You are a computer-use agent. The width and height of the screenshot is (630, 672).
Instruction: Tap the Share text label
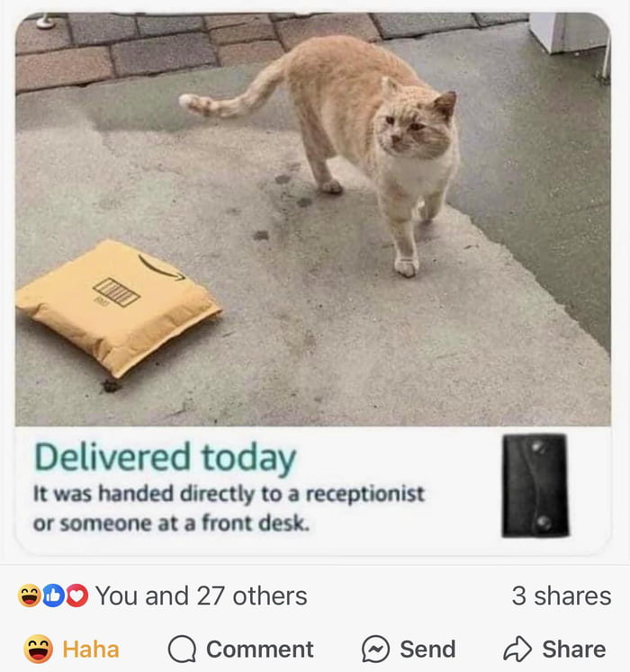coord(574,649)
